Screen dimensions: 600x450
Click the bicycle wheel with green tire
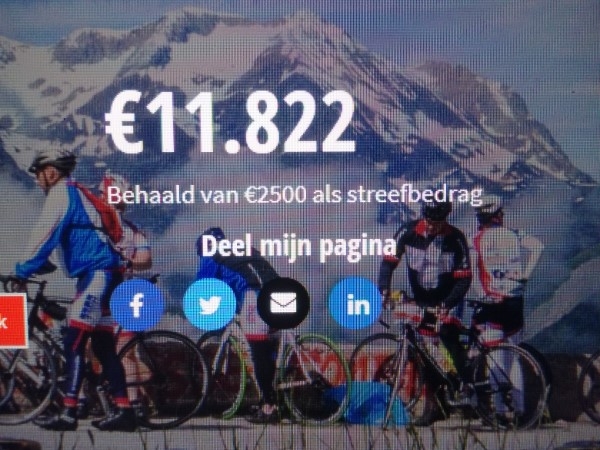[x=314, y=377]
